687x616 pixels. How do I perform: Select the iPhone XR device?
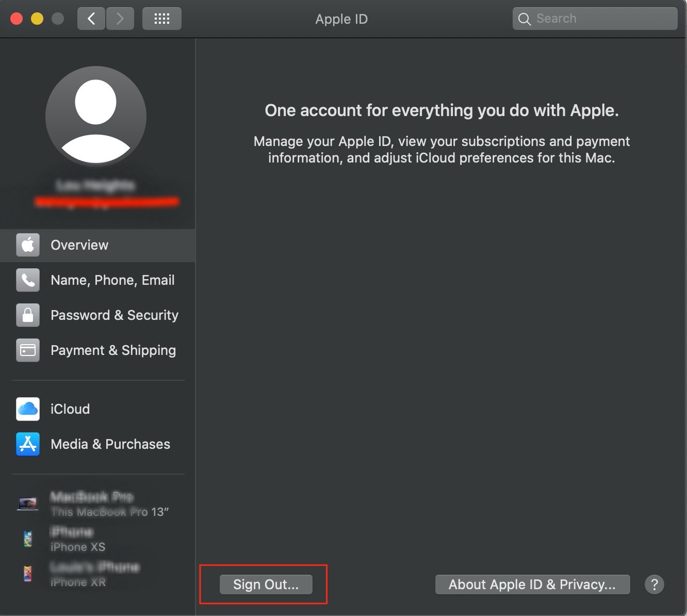pyautogui.click(x=97, y=574)
